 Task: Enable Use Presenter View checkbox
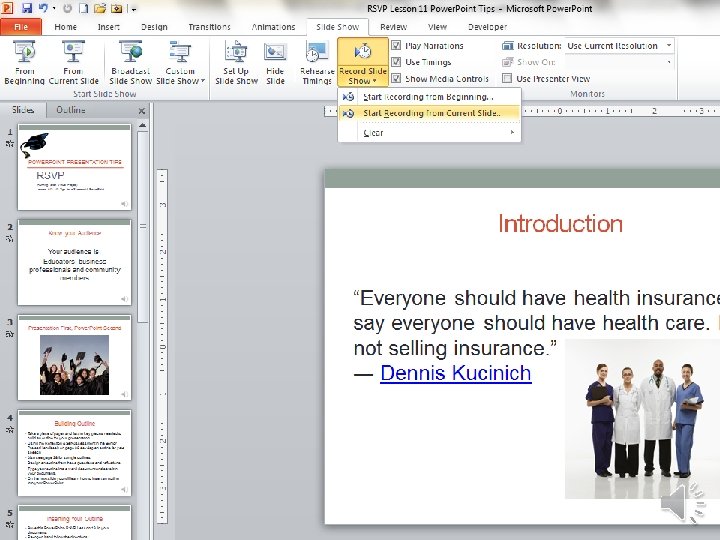508,78
